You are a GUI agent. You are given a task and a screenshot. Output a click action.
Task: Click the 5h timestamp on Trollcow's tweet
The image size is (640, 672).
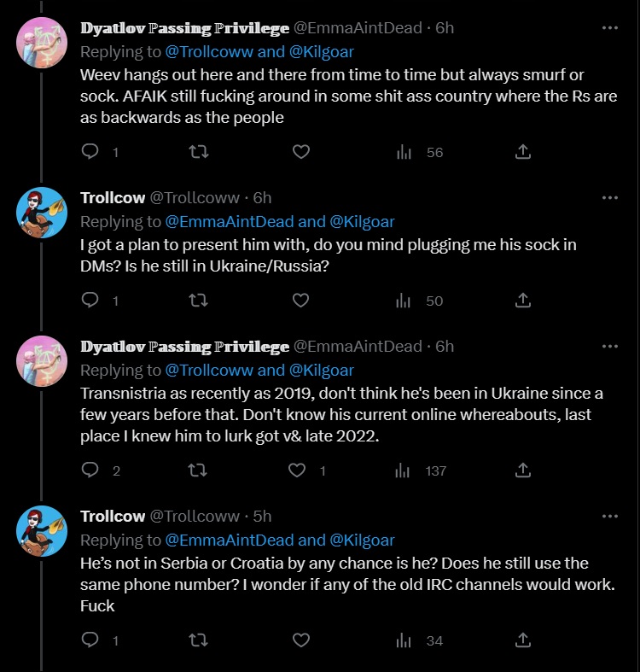(262, 517)
